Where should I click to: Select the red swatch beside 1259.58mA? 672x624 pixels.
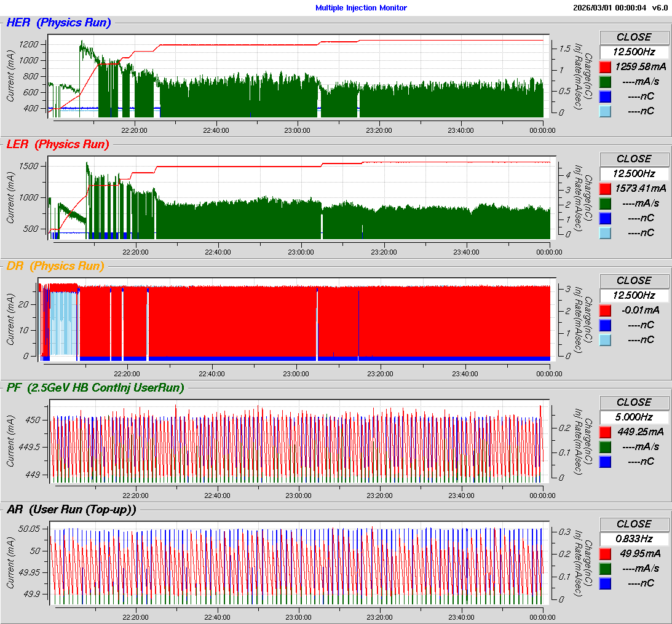point(605,67)
